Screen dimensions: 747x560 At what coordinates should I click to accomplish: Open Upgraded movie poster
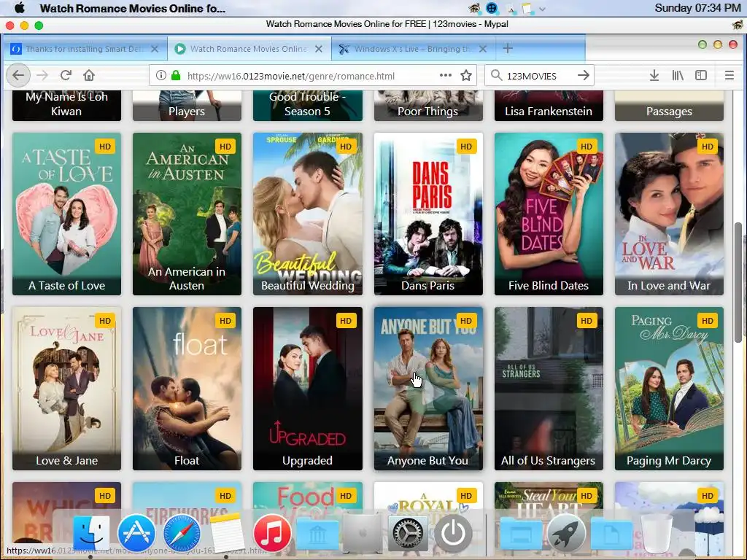point(307,389)
